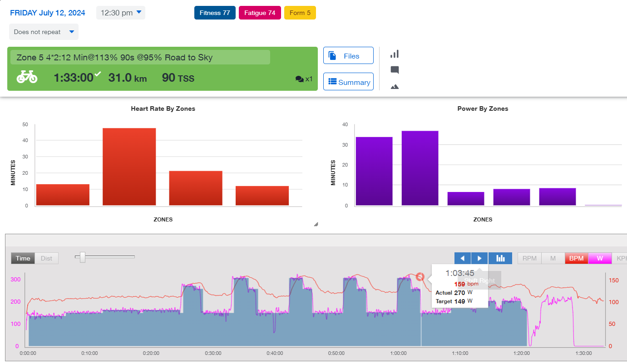Click the 1:03:45 tooltip time

pyautogui.click(x=459, y=273)
